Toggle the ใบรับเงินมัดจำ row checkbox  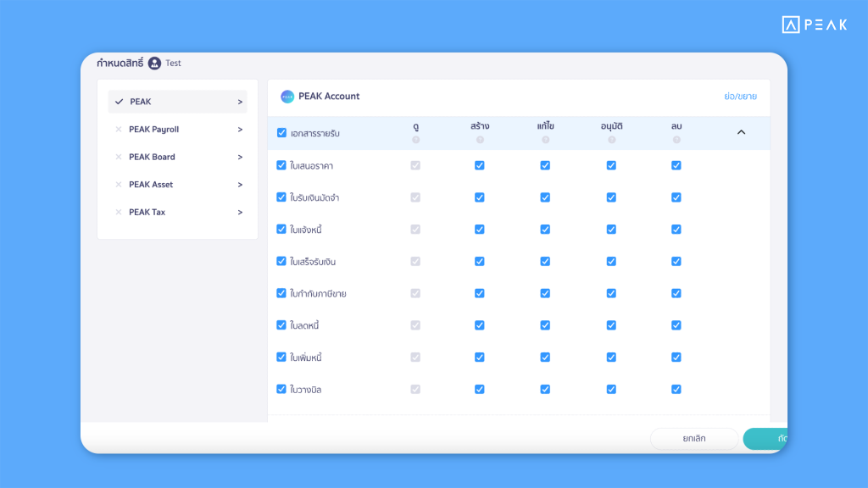[281, 197]
